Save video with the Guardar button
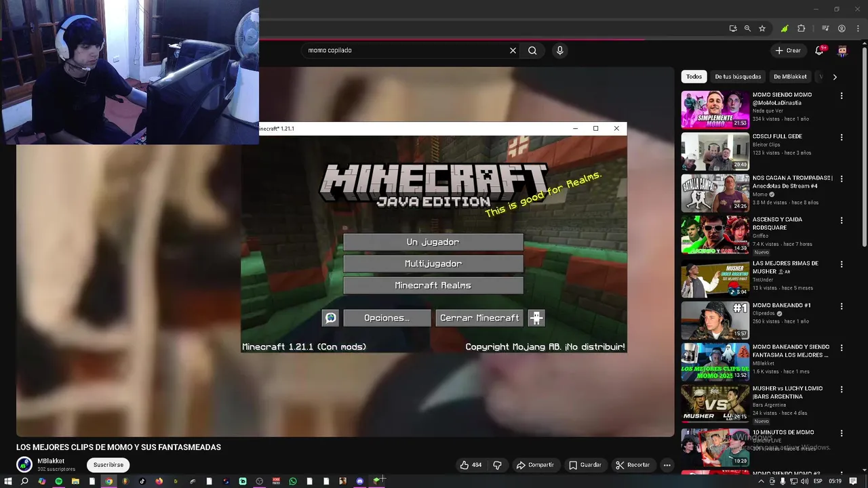The image size is (868, 488). (x=585, y=465)
